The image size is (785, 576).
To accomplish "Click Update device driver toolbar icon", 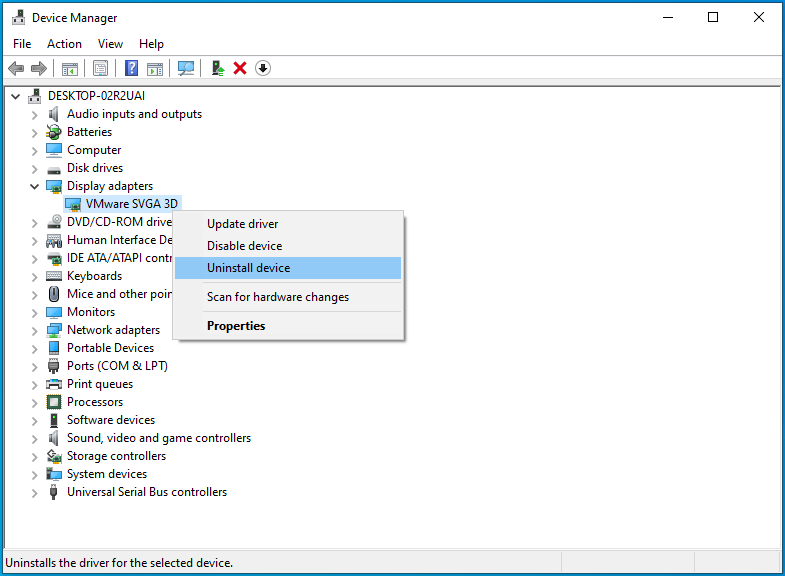I will pos(217,68).
